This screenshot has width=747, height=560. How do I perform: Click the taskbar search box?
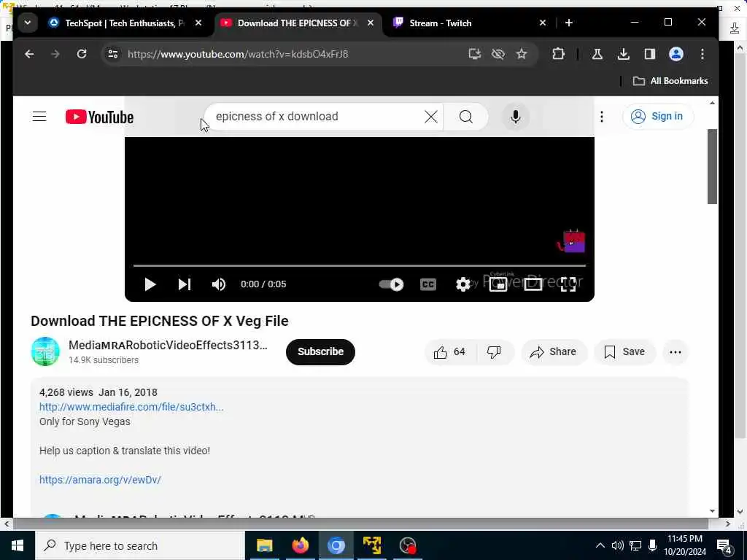[x=140, y=545]
